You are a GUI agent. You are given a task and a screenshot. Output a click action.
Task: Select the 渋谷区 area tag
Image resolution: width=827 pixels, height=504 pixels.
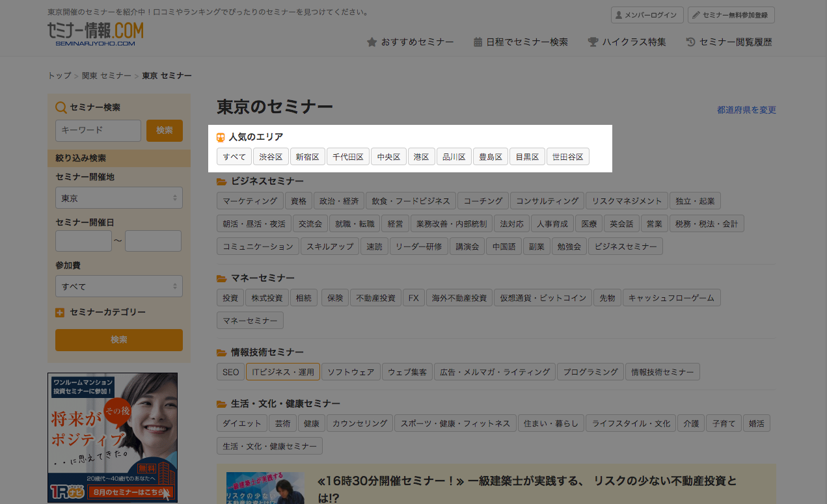[x=271, y=157]
